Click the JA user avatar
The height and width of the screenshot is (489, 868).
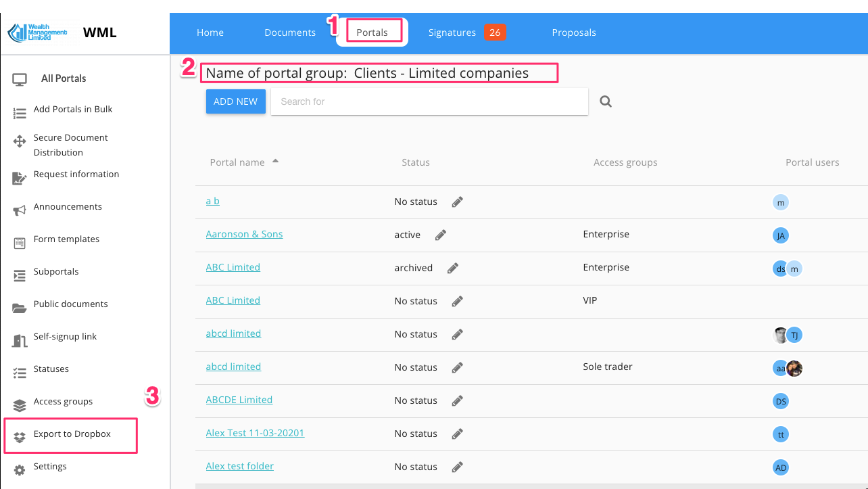pyautogui.click(x=781, y=235)
